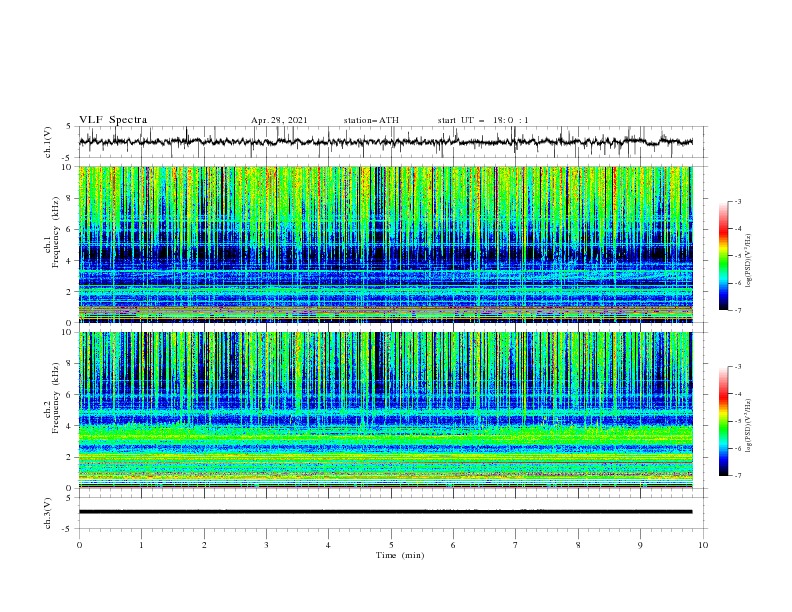Click the ch.2 colorbar "log(PSD)(V²/Hz)" label
This screenshot has height=612, width=792.
click(749, 426)
